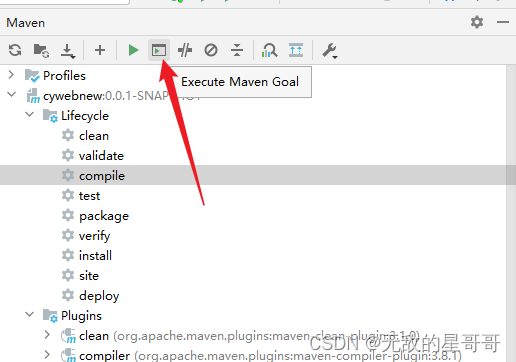Click gear icon beside validate

click(x=68, y=155)
